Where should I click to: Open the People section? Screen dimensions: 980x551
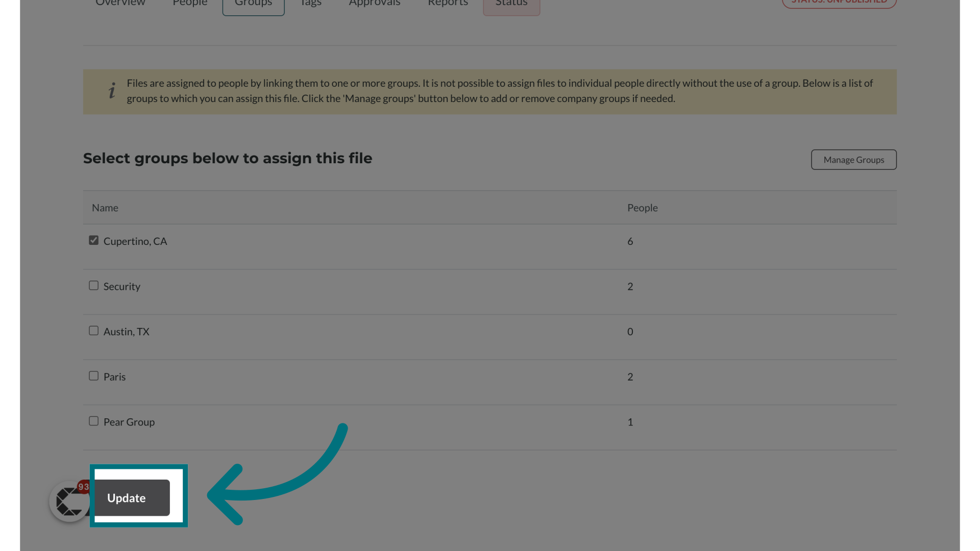tap(189, 4)
